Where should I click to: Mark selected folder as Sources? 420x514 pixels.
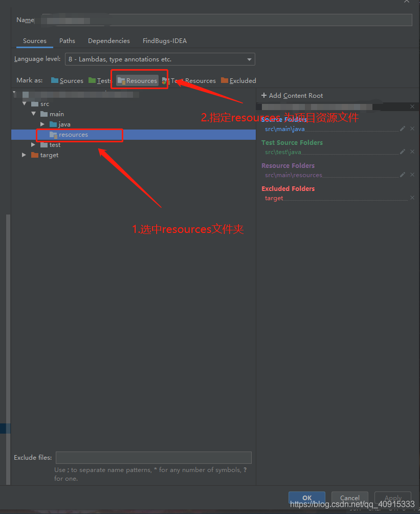point(68,80)
